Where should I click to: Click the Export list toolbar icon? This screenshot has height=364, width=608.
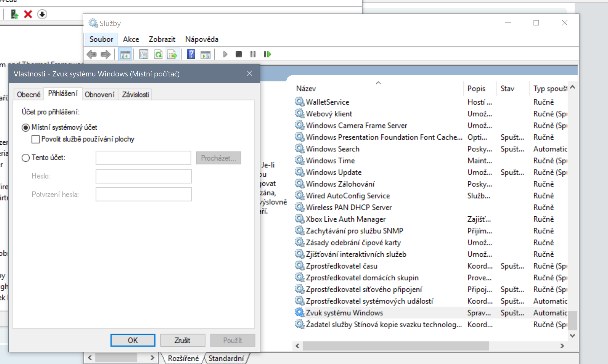pos(172,55)
